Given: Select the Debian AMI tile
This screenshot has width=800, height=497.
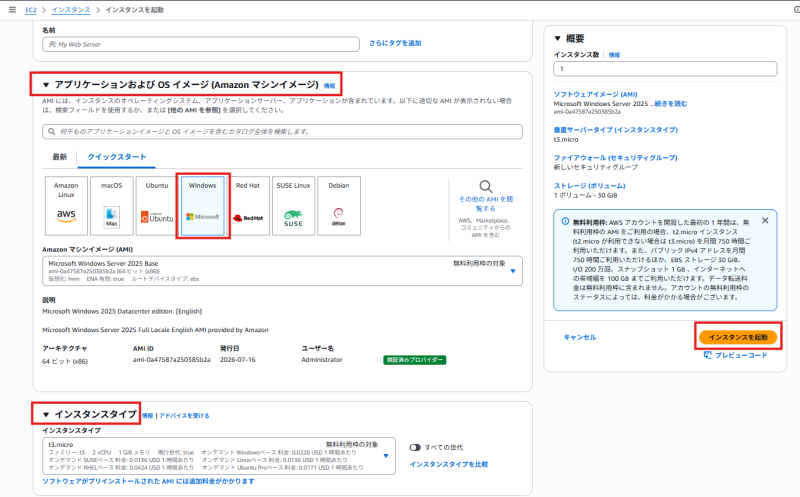Looking at the screenshot, I should pyautogui.click(x=339, y=206).
